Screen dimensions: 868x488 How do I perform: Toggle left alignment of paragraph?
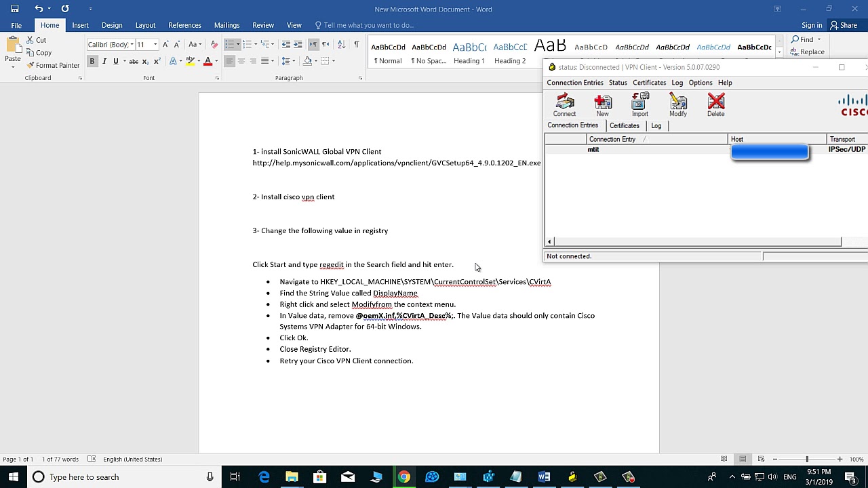click(x=229, y=61)
